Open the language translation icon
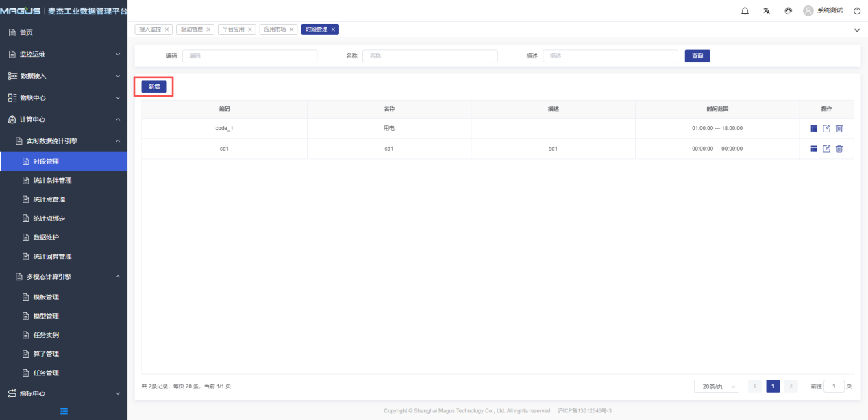Screen dimensions: 868x420 (x=767, y=11)
